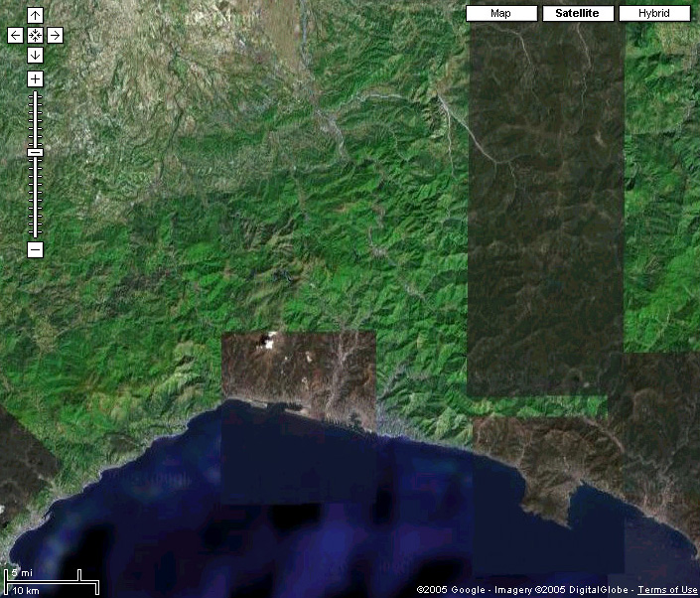Pan the map right with the arrow
The width and height of the screenshot is (700, 598).
[55, 36]
